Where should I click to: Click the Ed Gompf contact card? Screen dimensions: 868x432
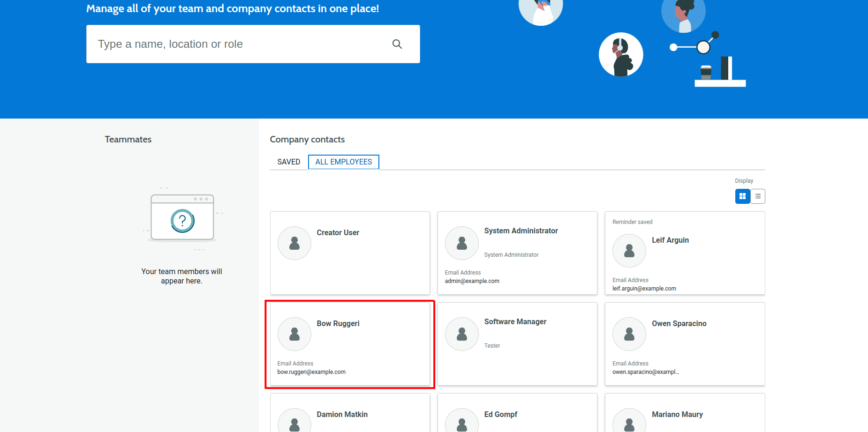tap(517, 413)
